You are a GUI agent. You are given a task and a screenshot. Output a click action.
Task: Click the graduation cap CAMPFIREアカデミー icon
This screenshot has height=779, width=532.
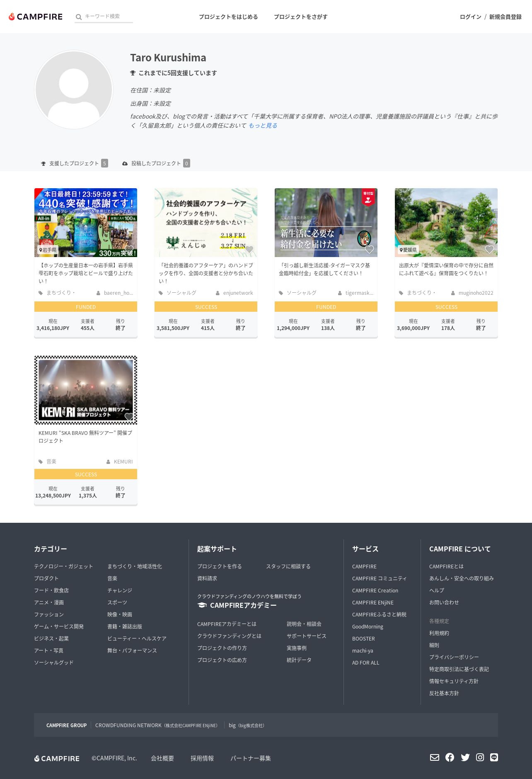tap(202, 605)
